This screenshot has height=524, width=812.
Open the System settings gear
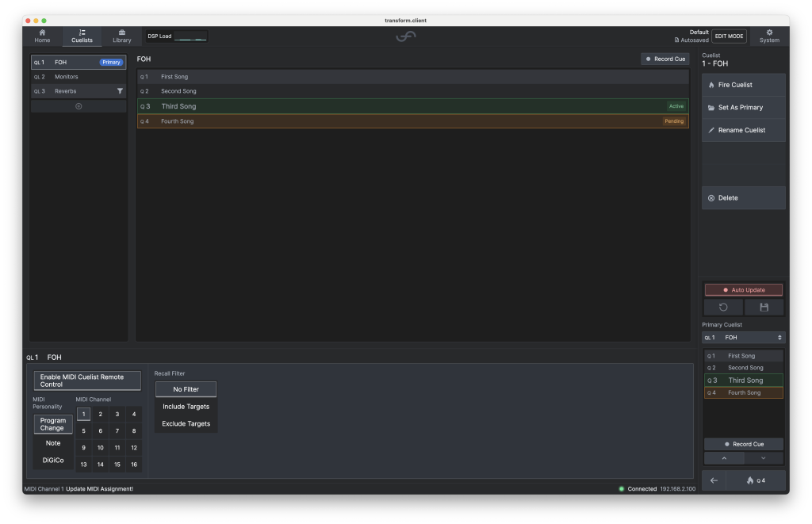pos(769,36)
